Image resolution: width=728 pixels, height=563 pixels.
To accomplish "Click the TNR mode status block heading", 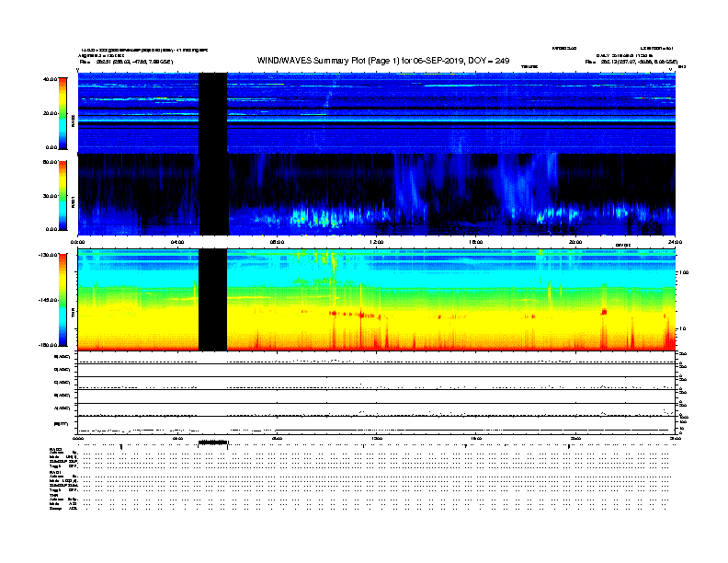I will (x=53, y=495).
